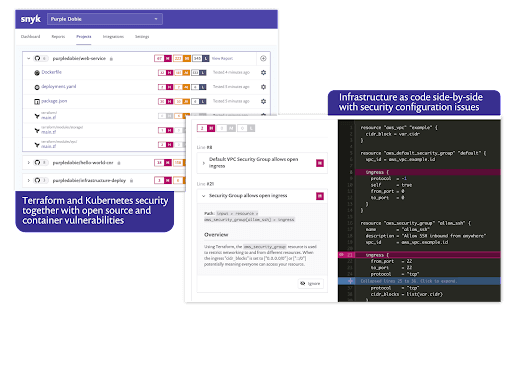Click the add icon on web-service row
Viewport: 512px width, 386px height.
(263, 58)
